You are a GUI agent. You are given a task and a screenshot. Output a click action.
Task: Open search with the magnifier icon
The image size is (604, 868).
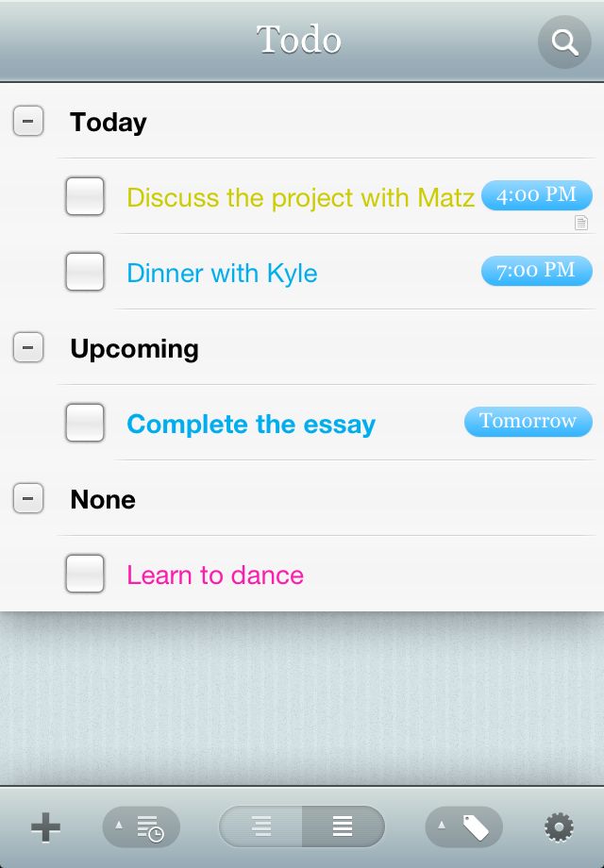[564, 42]
